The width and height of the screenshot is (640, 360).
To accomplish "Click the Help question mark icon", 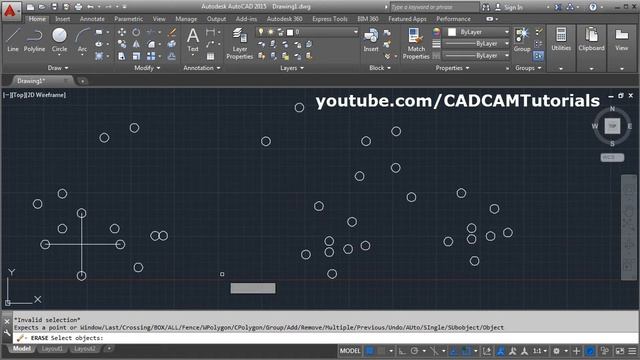I will [593, 7].
